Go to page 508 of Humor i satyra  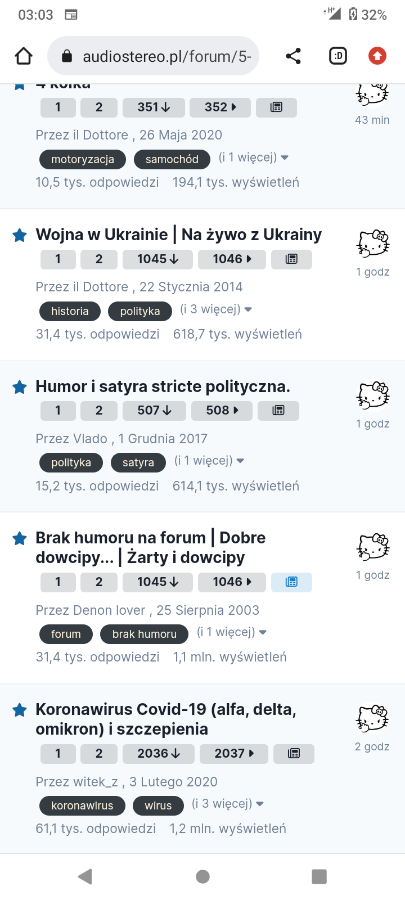pyautogui.click(x=221, y=411)
